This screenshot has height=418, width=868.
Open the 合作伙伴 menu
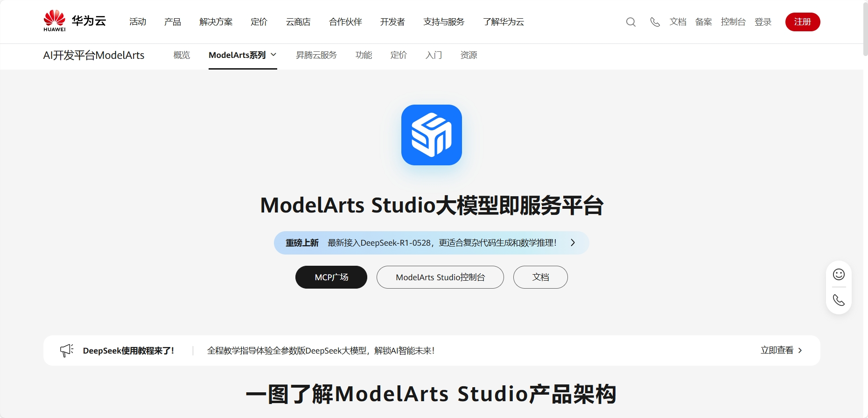click(x=345, y=22)
